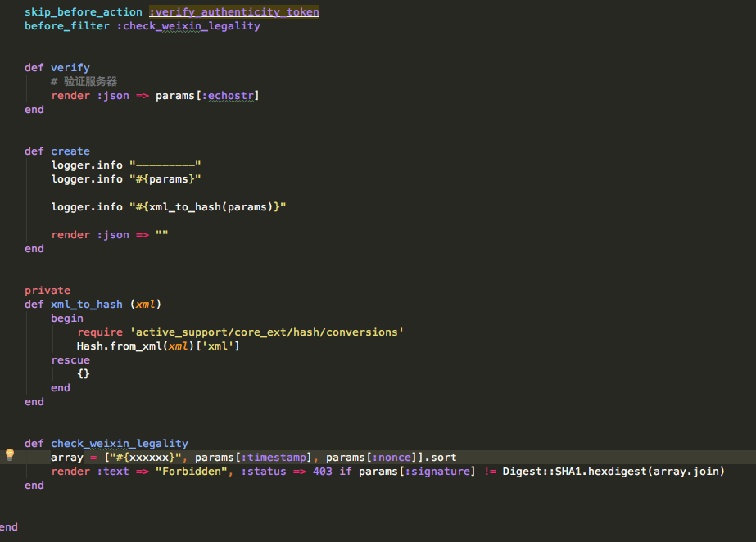
Task: Click ':check_weixin_legality' symbol after before_filter
Action: pyautogui.click(x=188, y=26)
